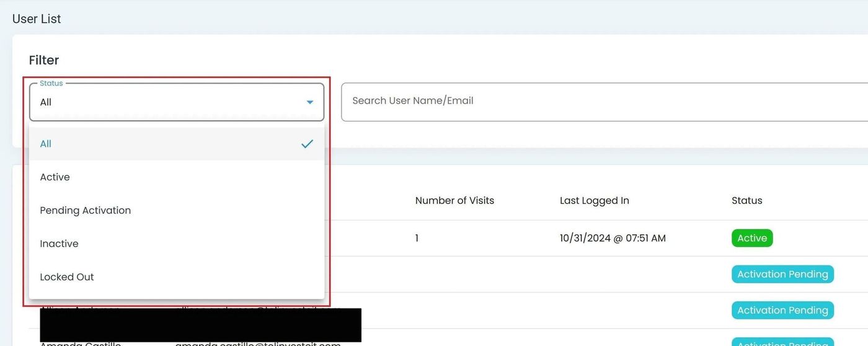Click the green Active status badge
This screenshot has width=868, height=346.
point(751,238)
